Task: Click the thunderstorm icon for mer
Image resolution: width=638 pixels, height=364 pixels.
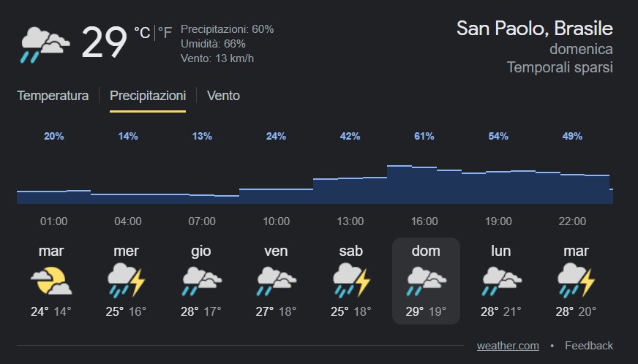Action: click(x=127, y=281)
